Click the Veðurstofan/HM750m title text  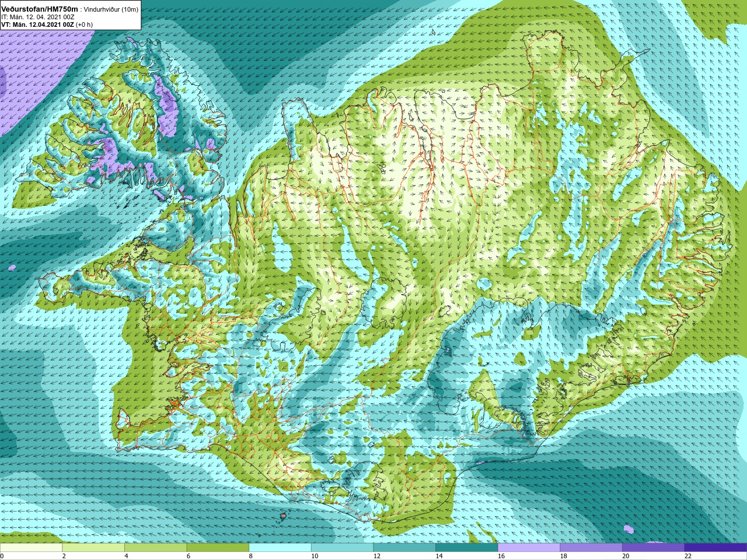click(x=40, y=9)
